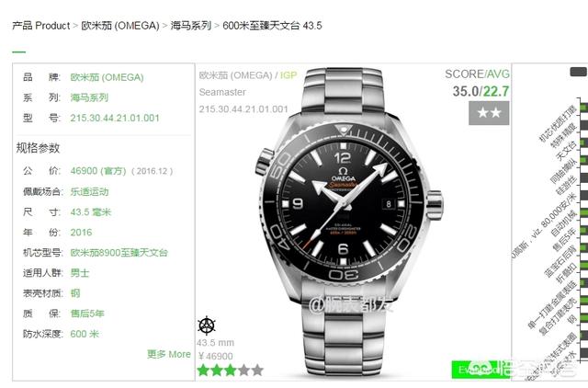The width and height of the screenshot is (588, 388).
Task: Open 欧米茄 (OMEGA) breadcrumb link
Action: click(120, 26)
